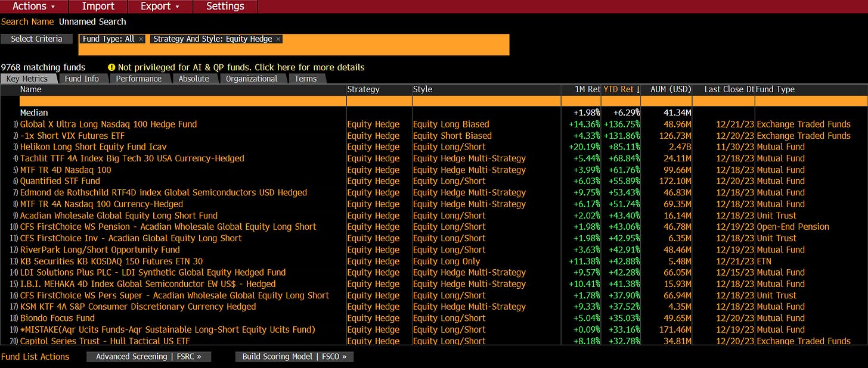
Task: Click the Not privileged for AI & QP funds notice
Action: tap(241, 67)
